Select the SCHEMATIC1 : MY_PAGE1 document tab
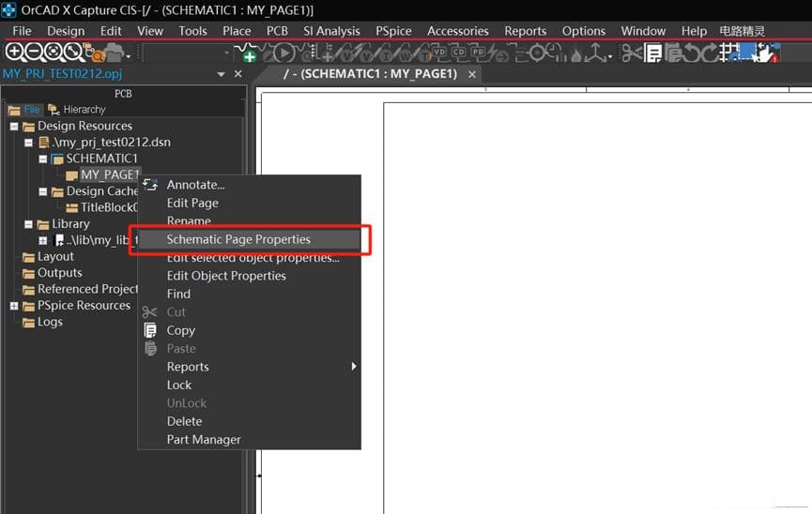This screenshot has height=514, width=812. pos(370,74)
